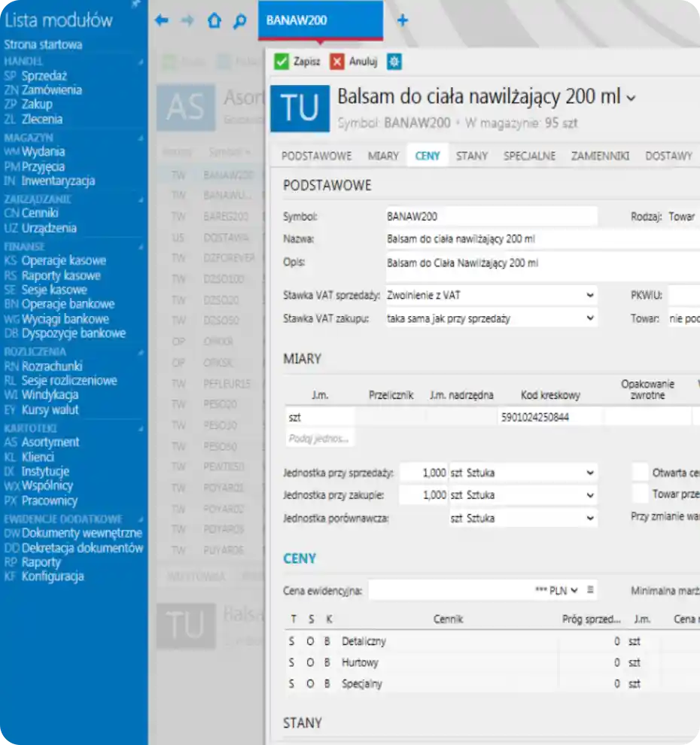Click the back arrow navigation icon
The width and height of the screenshot is (700, 745).
[x=162, y=20]
